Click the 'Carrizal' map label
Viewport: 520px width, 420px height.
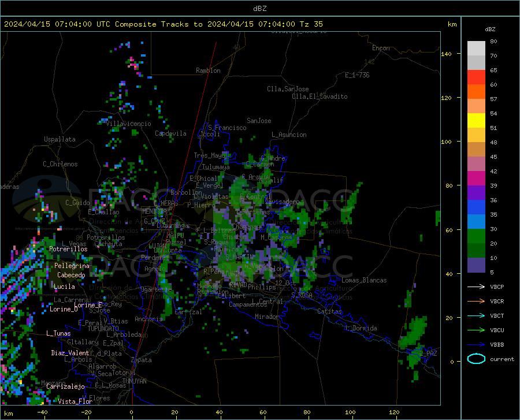point(188,312)
